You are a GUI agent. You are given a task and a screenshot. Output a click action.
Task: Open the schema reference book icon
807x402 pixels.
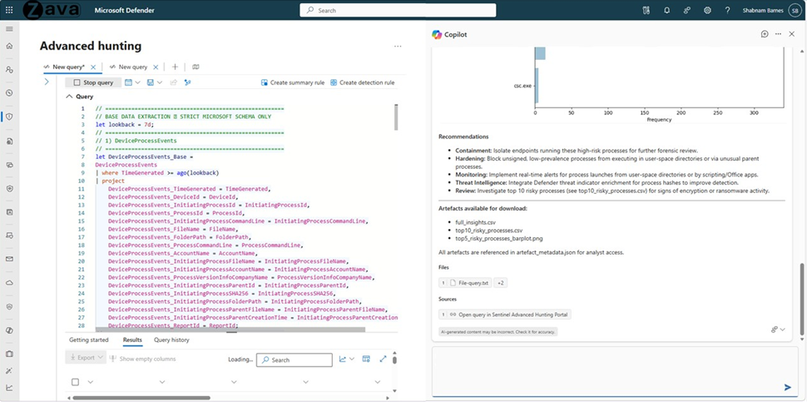click(x=196, y=67)
